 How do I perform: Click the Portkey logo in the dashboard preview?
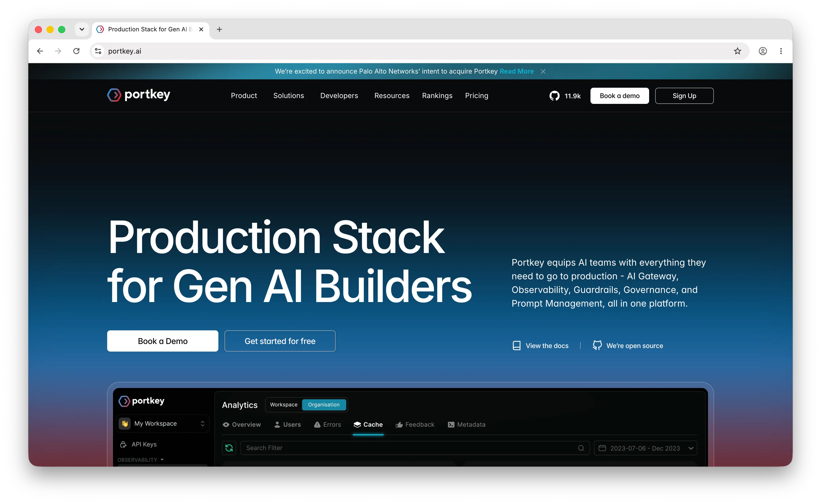click(141, 401)
